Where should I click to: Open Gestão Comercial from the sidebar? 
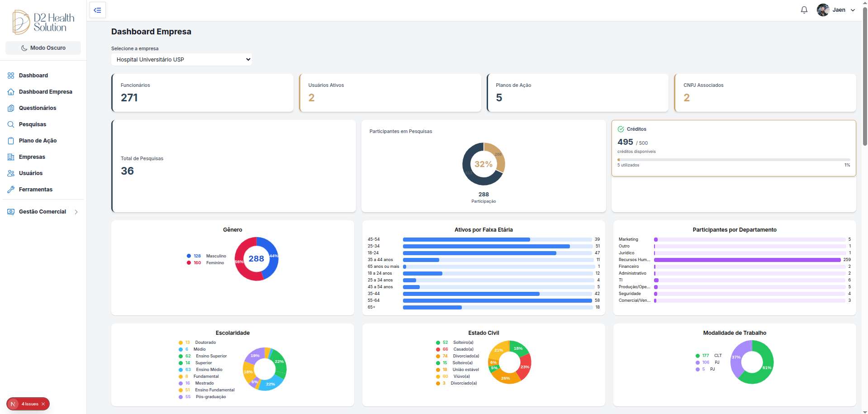(43, 211)
